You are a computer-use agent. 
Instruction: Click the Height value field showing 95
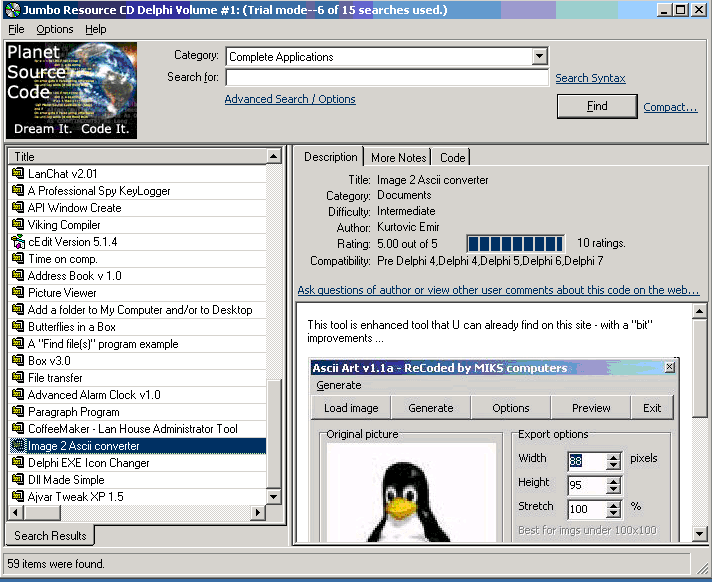point(587,485)
